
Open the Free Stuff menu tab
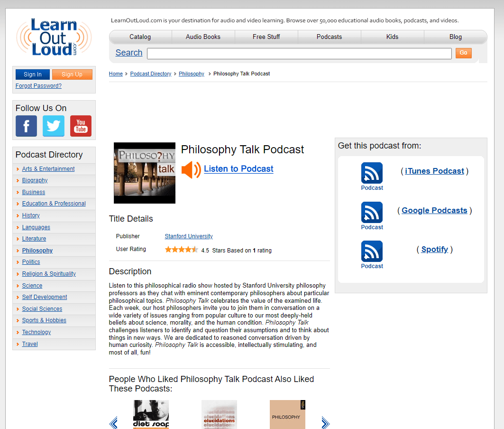click(266, 37)
